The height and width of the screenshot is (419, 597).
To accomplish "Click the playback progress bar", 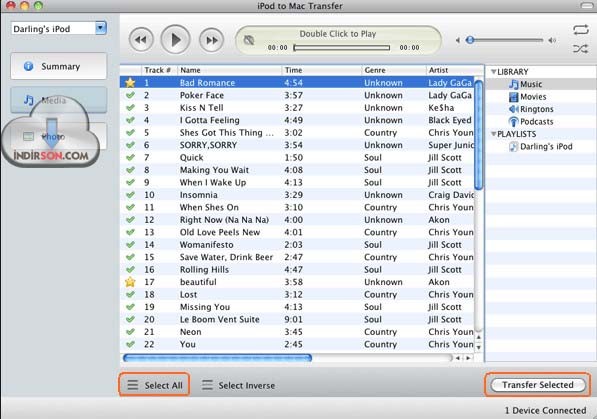I will click(x=342, y=48).
